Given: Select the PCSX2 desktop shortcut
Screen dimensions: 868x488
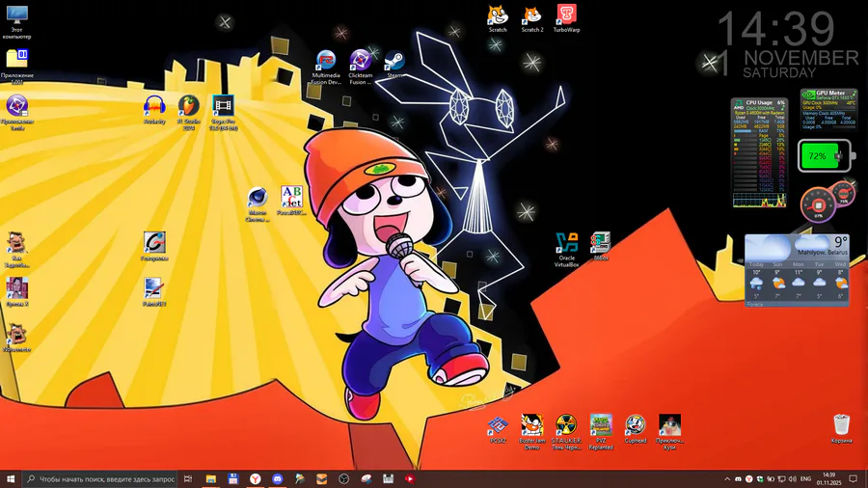Looking at the screenshot, I should 498,429.
